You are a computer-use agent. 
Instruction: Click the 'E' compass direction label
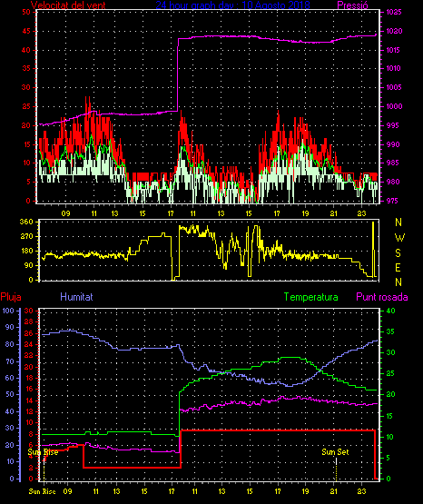pyautogui.click(x=398, y=268)
